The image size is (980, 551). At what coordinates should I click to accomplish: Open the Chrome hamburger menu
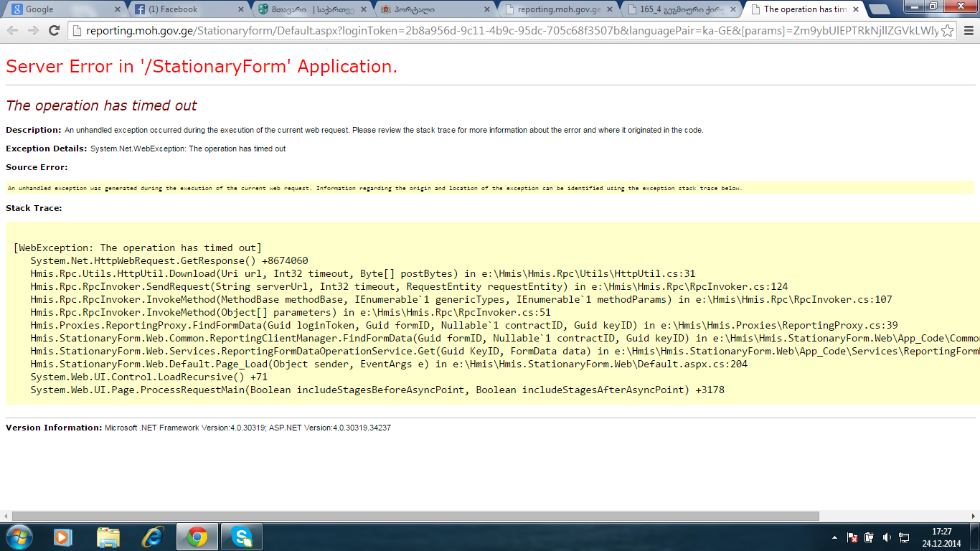[x=969, y=31]
